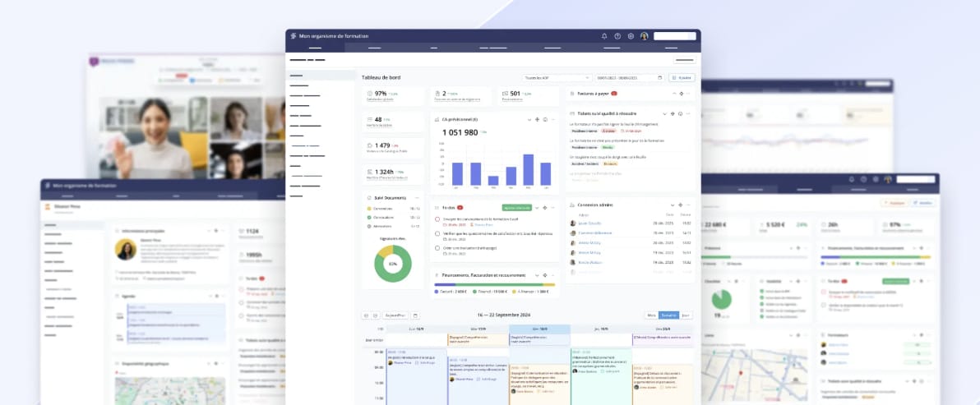The width and height of the screenshot is (980, 405).
Task: Collapse the Financement, Facturation et recouvrement widget
Action: [537, 275]
